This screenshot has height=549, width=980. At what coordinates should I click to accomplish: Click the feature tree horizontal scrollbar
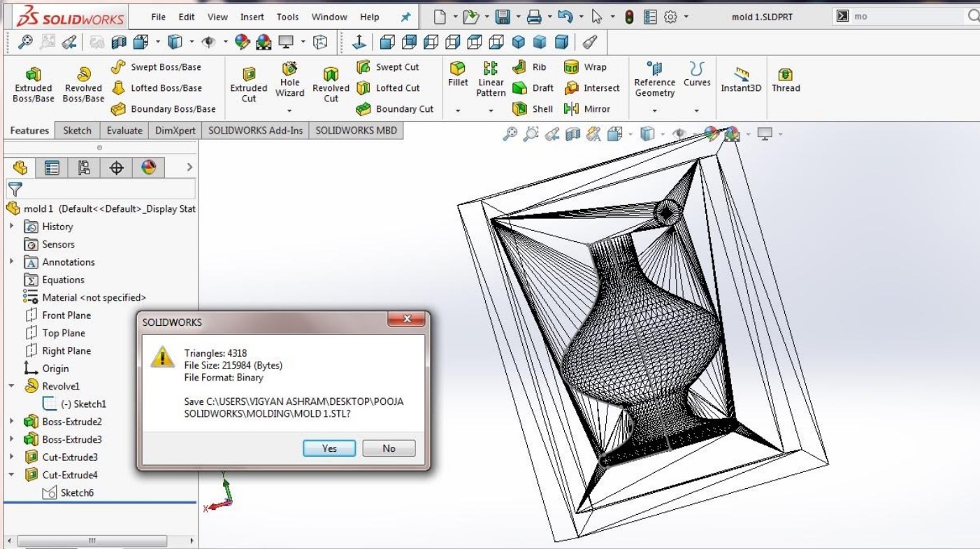click(x=92, y=541)
